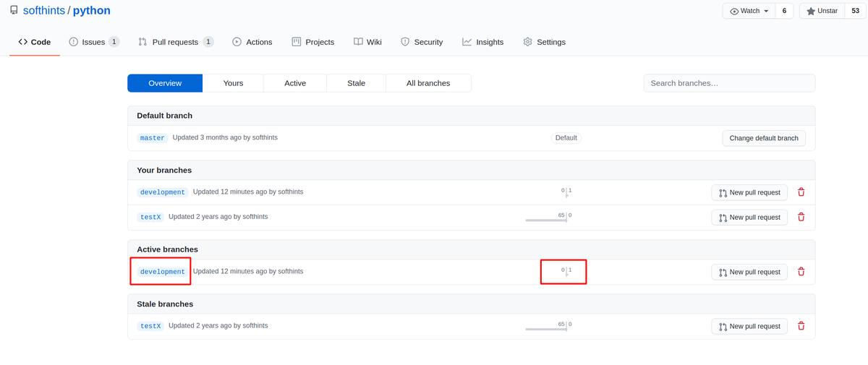This screenshot has width=868, height=365.
Task: Open testX branch link under Your branches
Action: click(150, 217)
